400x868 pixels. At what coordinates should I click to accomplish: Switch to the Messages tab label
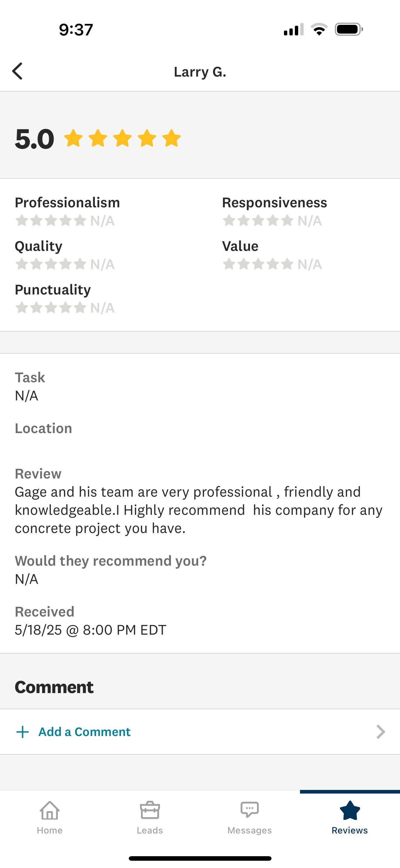pyautogui.click(x=250, y=830)
